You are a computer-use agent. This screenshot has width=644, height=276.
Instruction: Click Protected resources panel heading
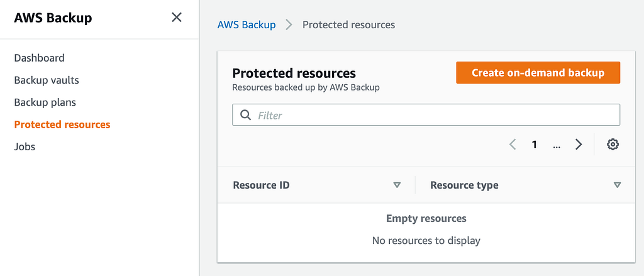point(294,74)
